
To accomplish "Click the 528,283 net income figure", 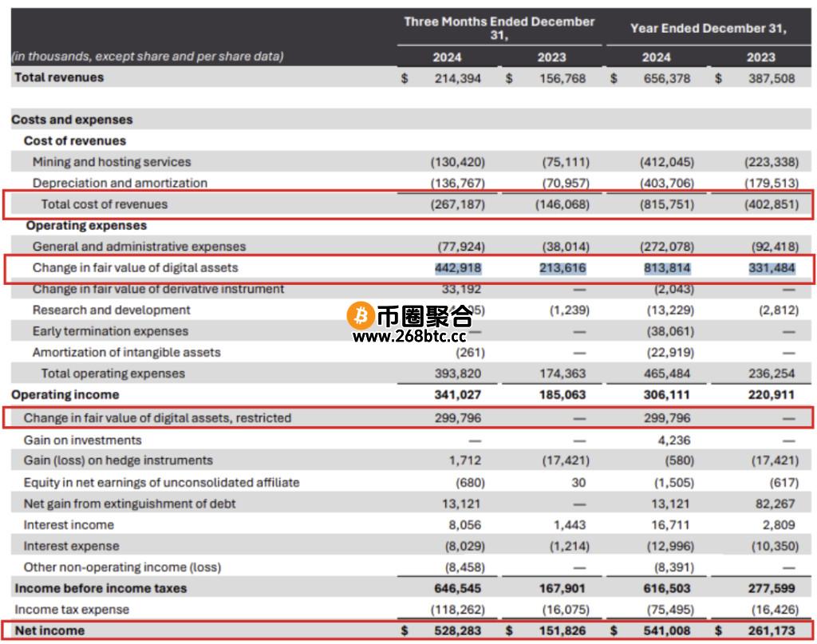I will [x=459, y=630].
